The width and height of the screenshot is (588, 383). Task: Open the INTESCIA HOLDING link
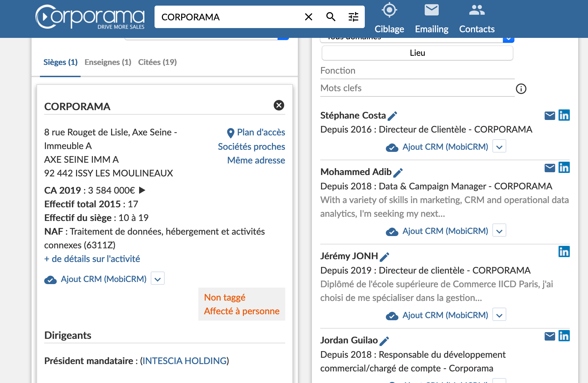184,361
